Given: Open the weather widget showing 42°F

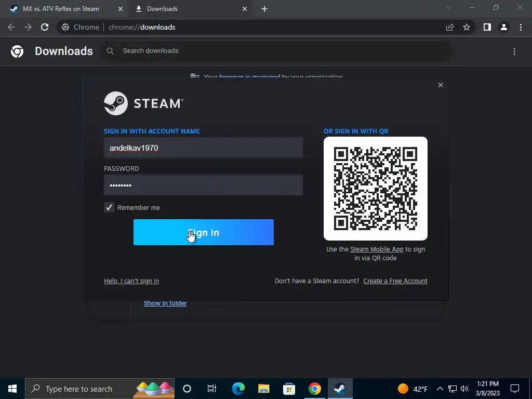Looking at the screenshot, I should (x=413, y=389).
